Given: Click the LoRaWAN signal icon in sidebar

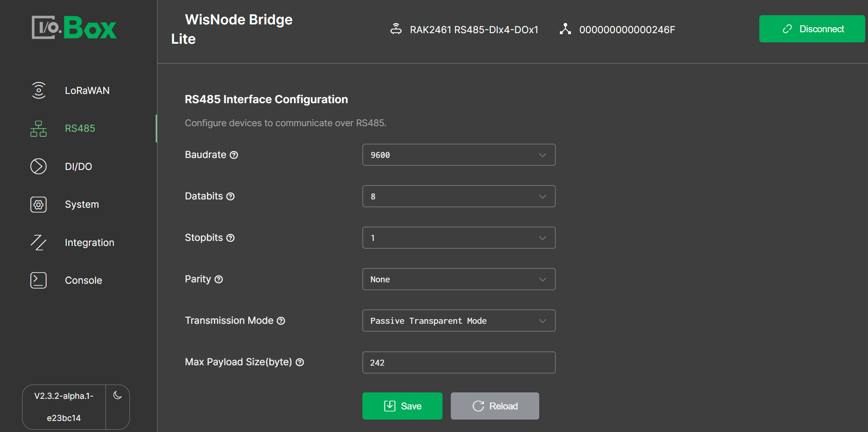Looking at the screenshot, I should (39, 90).
